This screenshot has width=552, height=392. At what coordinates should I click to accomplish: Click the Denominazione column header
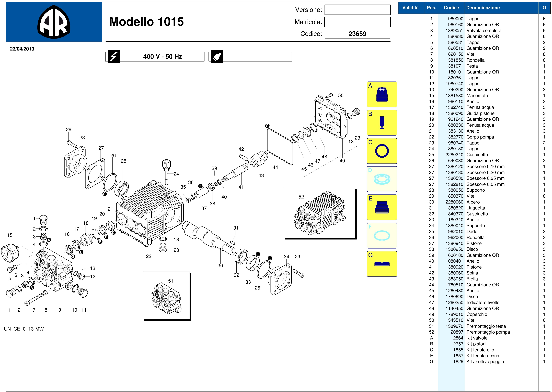click(x=483, y=8)
